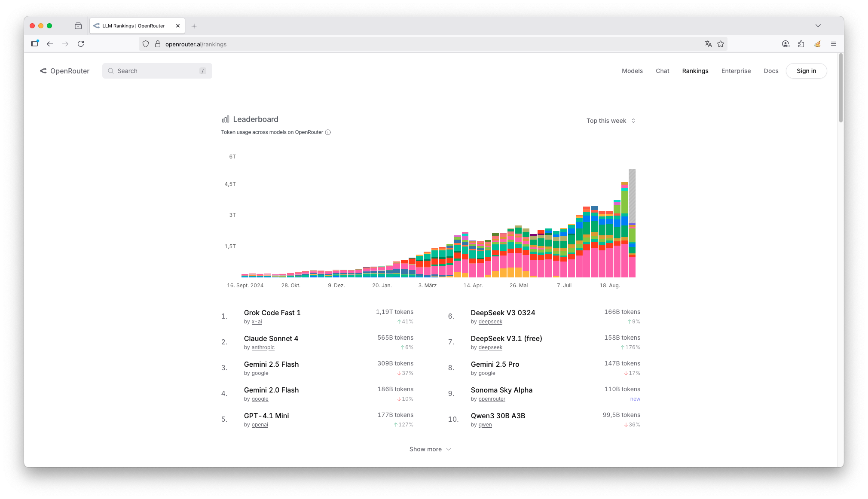Image resolution: width=868 pixels, height=499 pixels.
Task: Open the extensions puzzle icon
Action: (801, 44)
